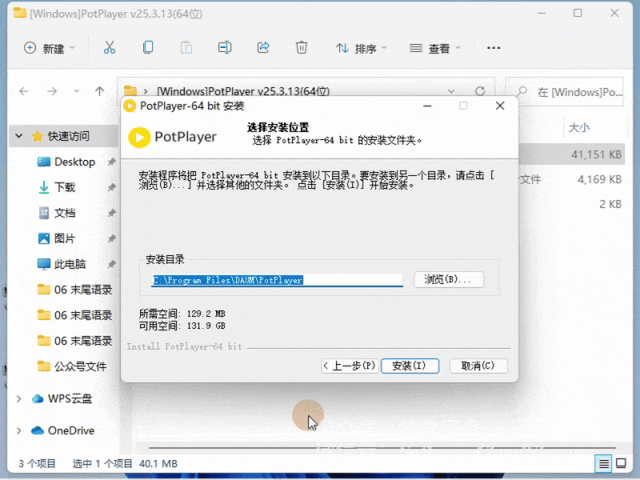Open 文档 folder in the sidebar

coord(64,213)
